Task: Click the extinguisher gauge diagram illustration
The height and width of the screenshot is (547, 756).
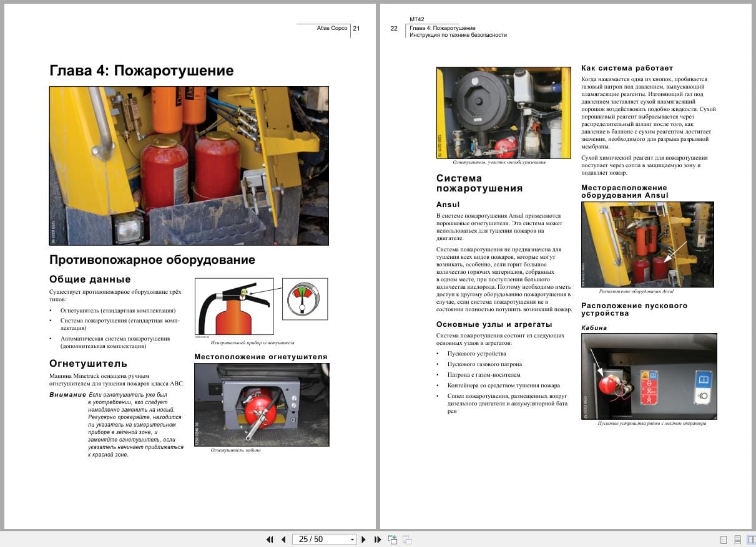Action: (x=261, y=307)
